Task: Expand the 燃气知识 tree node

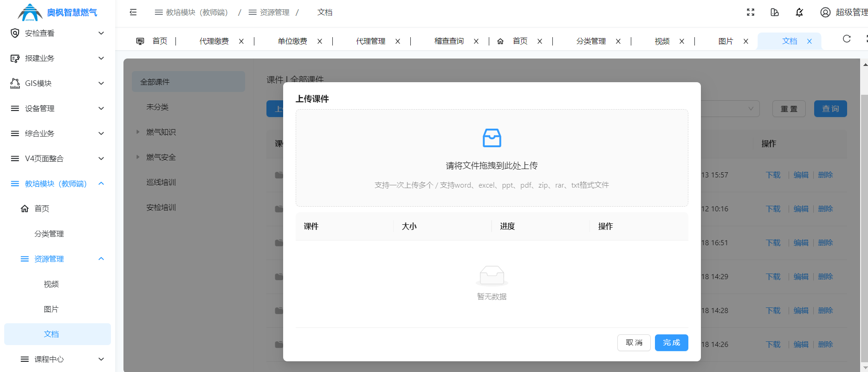Action: point(138,132)
